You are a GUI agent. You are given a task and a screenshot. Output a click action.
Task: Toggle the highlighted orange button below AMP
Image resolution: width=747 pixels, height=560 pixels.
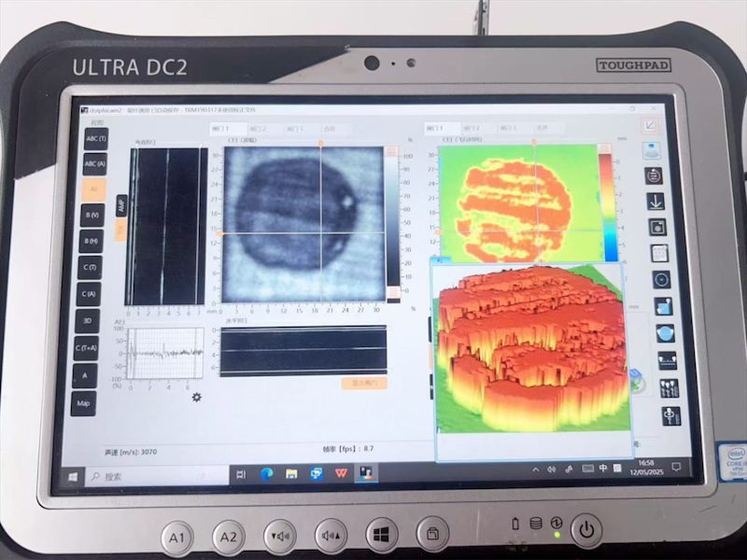pyautogui.click(x=120, y=230)
